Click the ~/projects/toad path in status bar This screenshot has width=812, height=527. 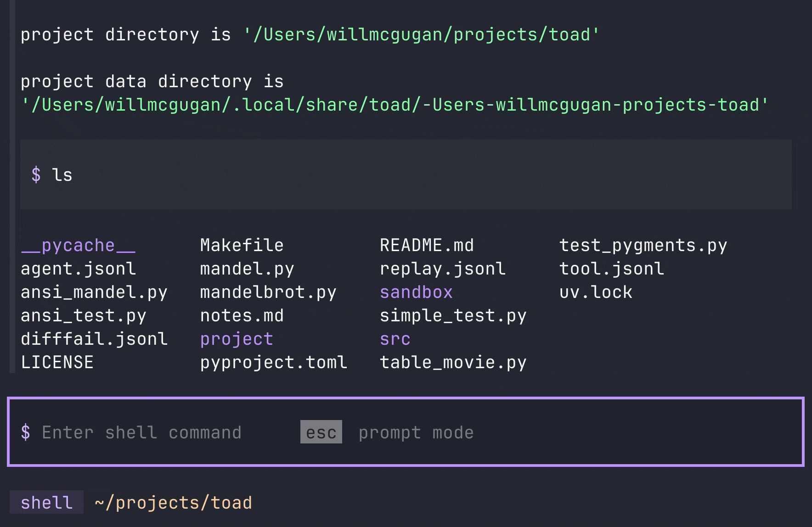click(x=172, y=502)
